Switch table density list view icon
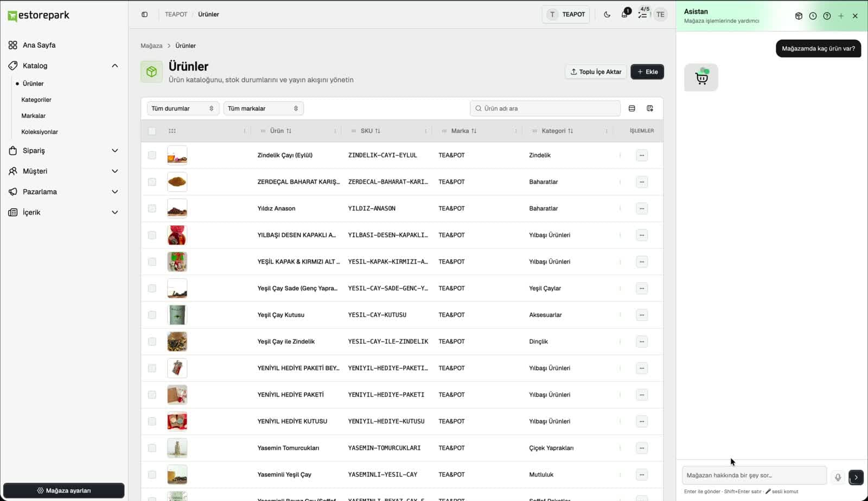Image resolution: width=868 pixels, height=501 pixels. [632, 108]
